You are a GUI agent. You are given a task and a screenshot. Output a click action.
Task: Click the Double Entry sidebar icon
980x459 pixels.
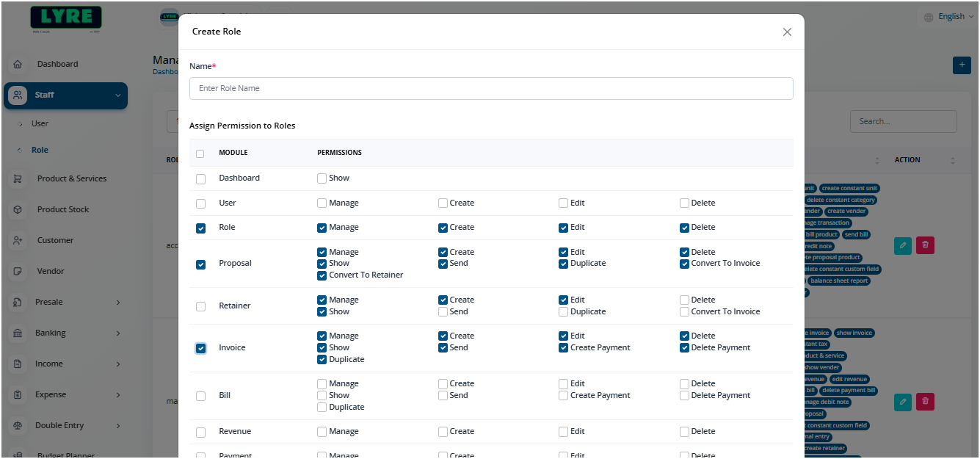coord(18,425)
